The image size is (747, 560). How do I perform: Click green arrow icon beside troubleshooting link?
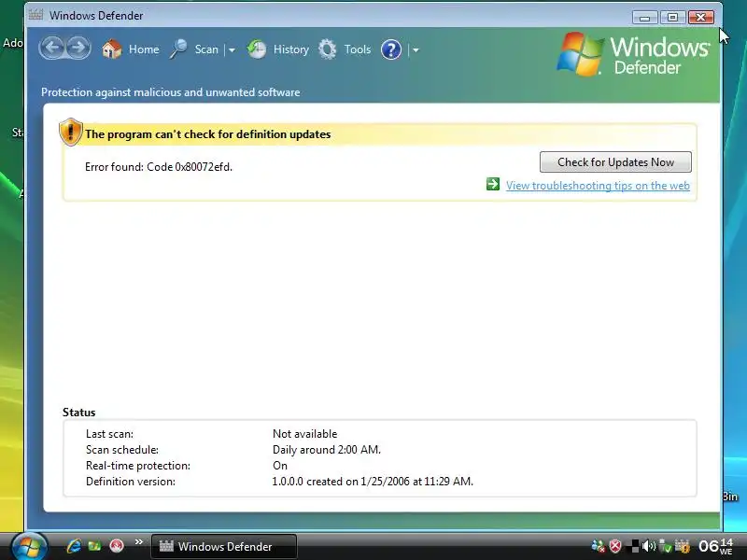click(x=493, y=184)
